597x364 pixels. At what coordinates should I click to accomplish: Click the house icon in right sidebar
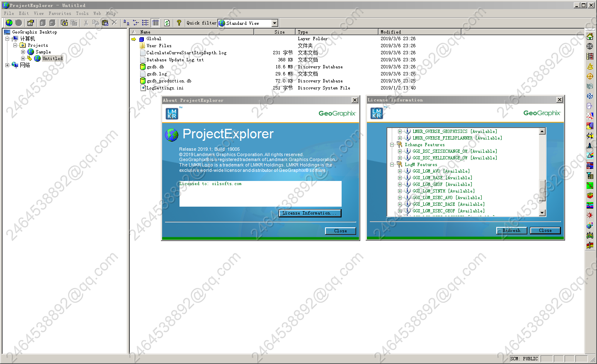(x=590, y=36)
